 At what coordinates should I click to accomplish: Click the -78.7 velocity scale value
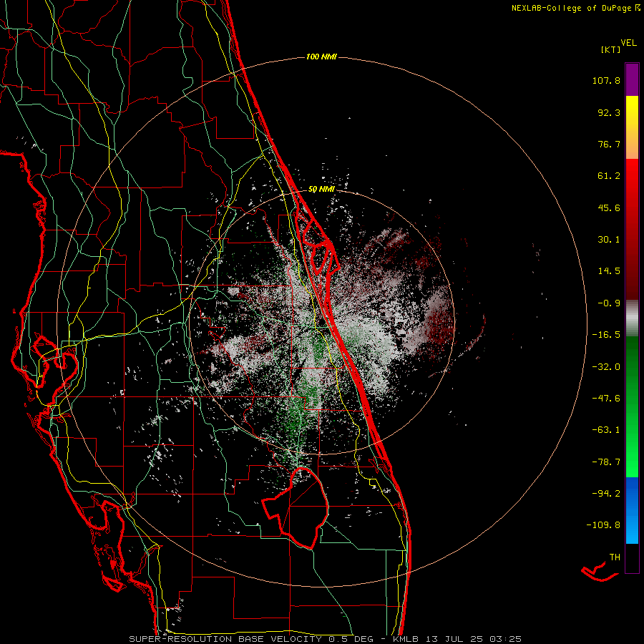(606, 462)
